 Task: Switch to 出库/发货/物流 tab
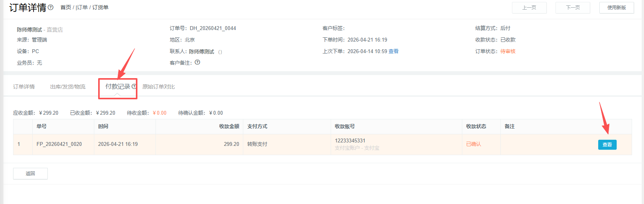pyautogui.click(x=68, y=87)
